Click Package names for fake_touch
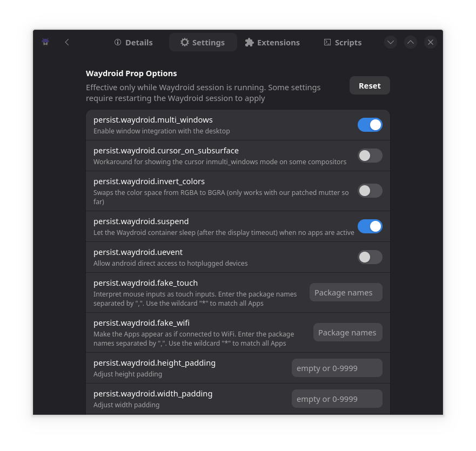This screenshot has width=476, height=451. click(x=345, y=292)
